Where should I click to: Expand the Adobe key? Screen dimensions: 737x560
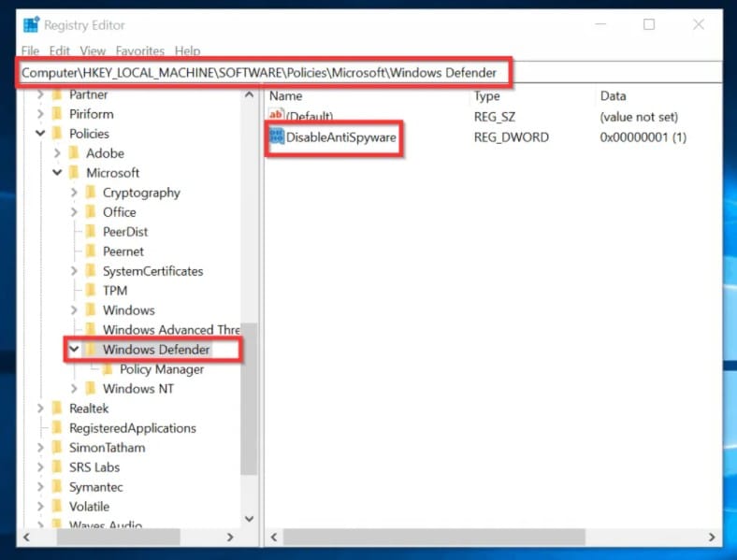coord(57,153)
